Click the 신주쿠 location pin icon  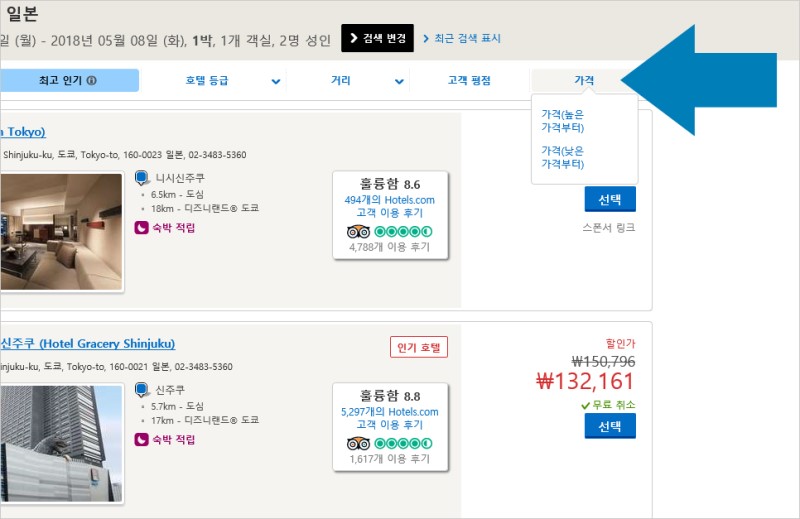tap(142, 390)
